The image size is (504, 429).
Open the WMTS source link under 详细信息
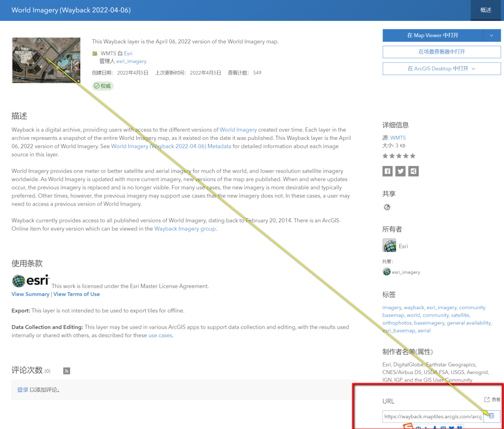tap(398, 138)
